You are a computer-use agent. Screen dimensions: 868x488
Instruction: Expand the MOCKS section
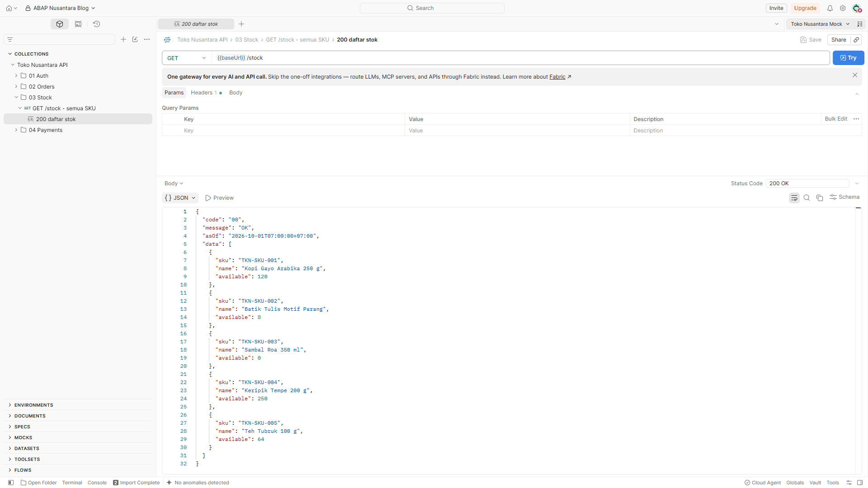[10, 437]
